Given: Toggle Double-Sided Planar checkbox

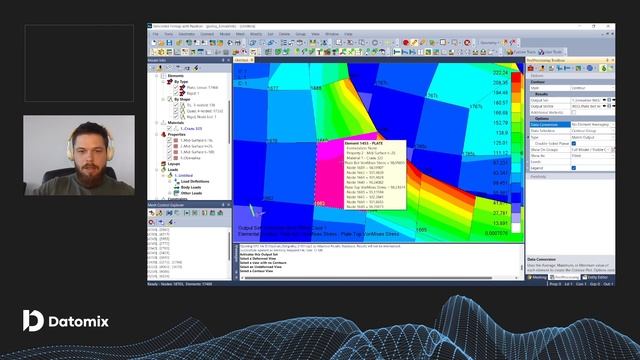Looking at the screenshot, I should pos(573,143).
